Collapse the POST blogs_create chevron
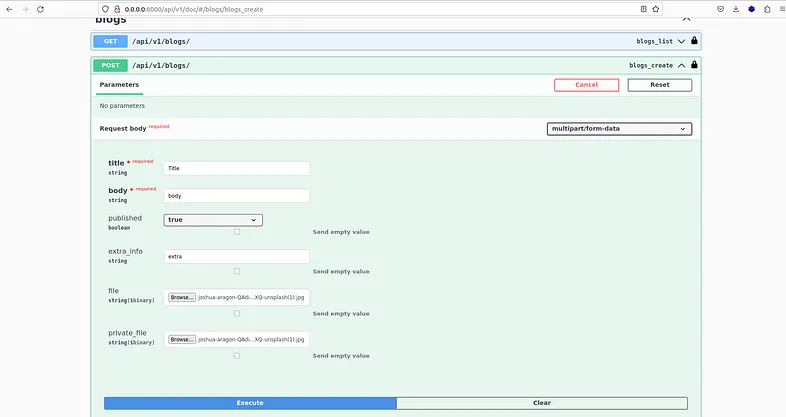 coord(682,65)
